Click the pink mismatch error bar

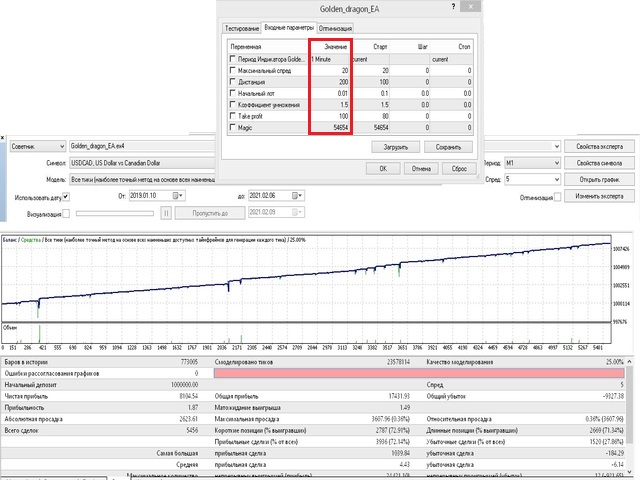pos(419,373)
